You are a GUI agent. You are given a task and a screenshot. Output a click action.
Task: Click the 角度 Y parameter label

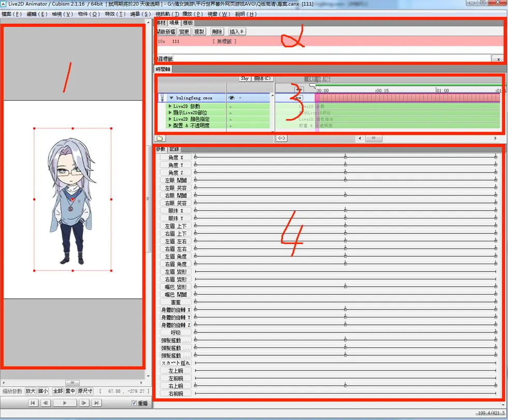tap(176, 165)
